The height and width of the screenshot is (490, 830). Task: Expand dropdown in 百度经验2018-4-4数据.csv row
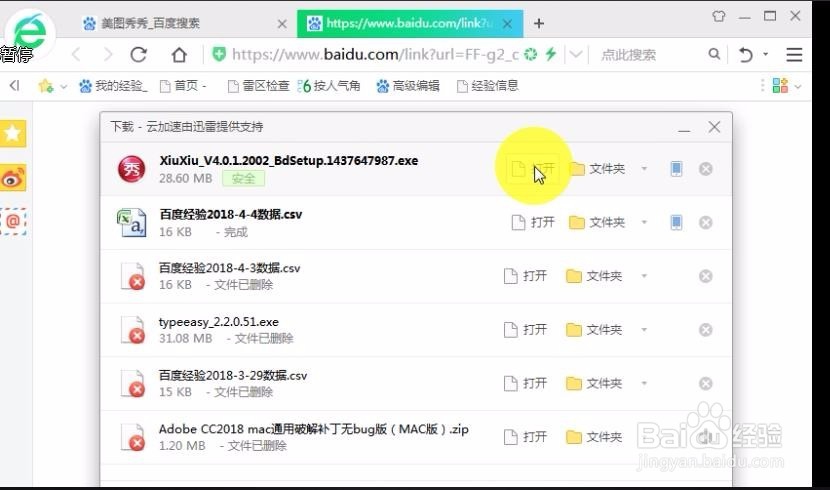tap(644, 222)
